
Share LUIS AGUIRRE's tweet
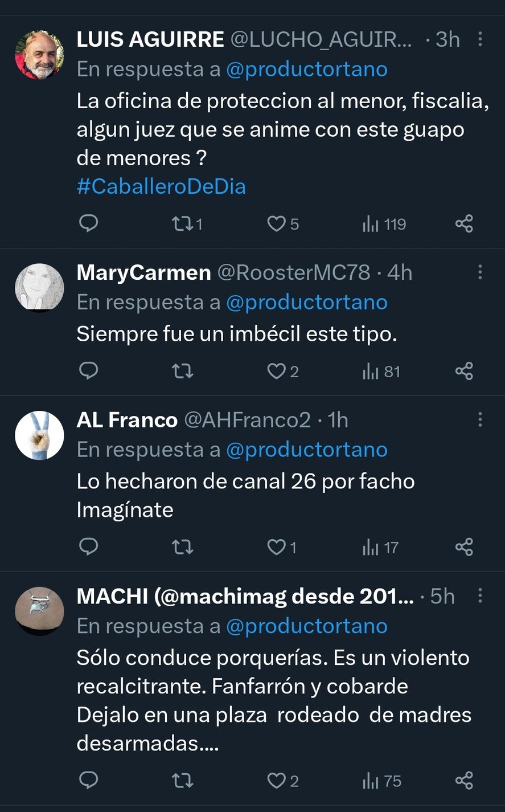(x=464, y=223)
